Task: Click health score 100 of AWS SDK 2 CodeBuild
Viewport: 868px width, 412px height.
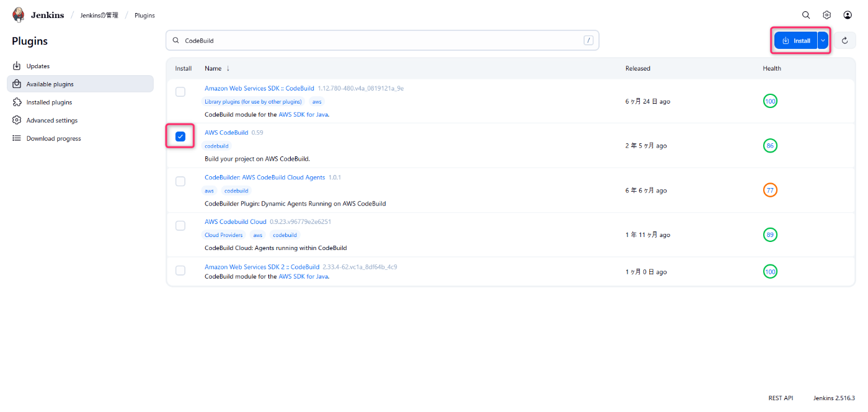Action: tap(770, 272)
